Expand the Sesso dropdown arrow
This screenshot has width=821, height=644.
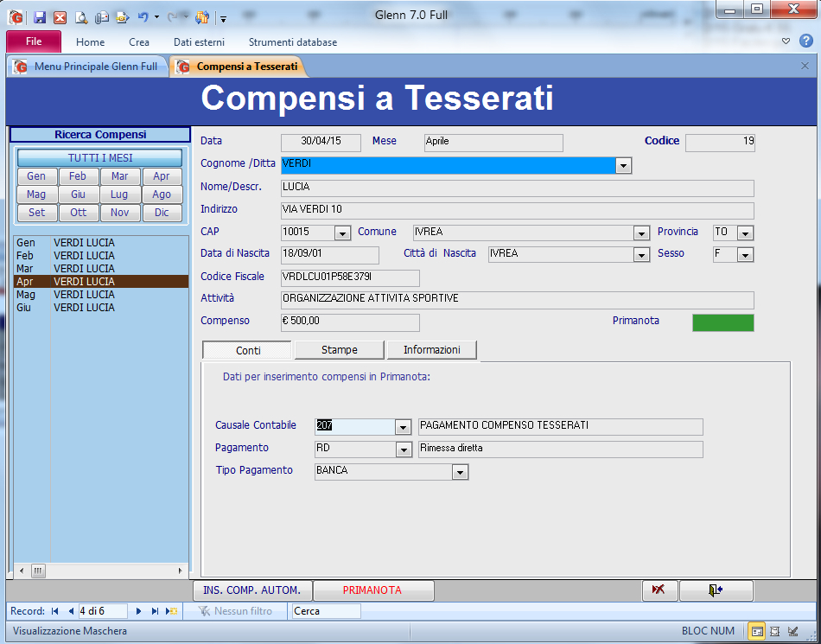tap(745, 255)
